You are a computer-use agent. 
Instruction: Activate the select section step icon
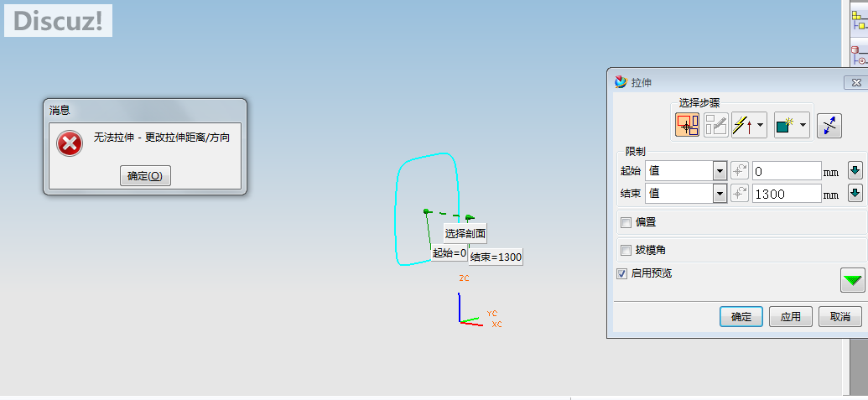point(687,125)
